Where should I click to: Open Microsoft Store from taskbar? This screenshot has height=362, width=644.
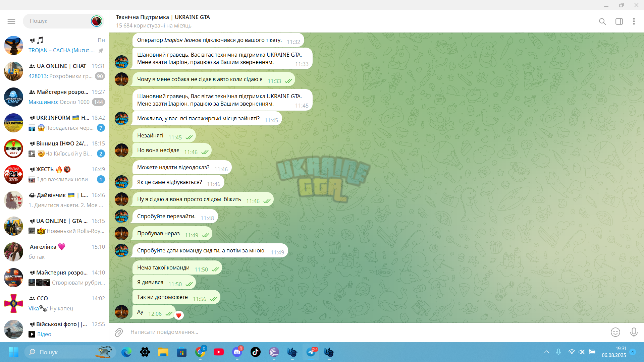[182, 352]
